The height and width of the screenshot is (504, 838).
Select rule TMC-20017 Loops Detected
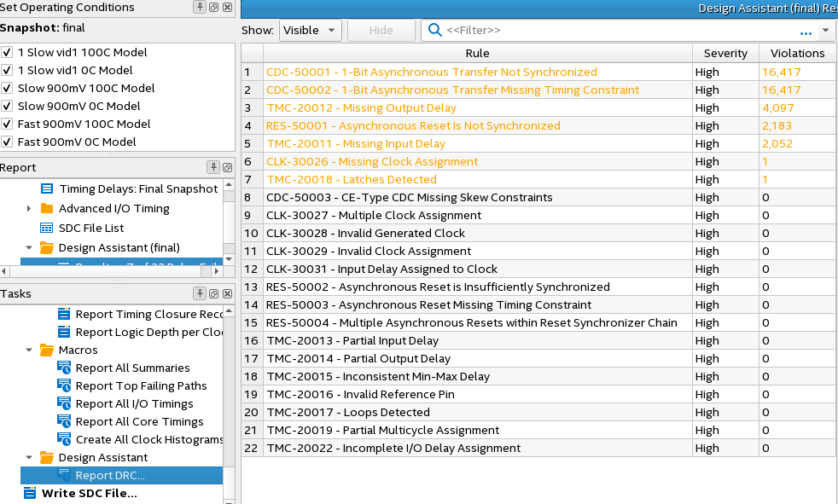coord(348,412)
